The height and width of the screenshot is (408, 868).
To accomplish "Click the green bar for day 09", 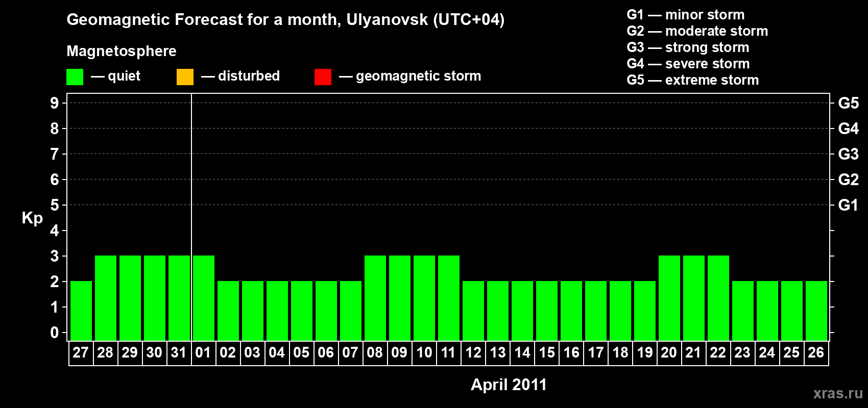I will coord(400,298).
